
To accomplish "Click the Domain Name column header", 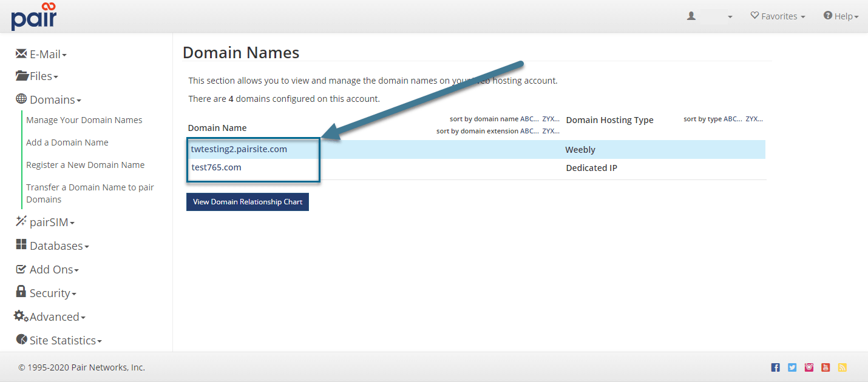I will coord(217,128).
